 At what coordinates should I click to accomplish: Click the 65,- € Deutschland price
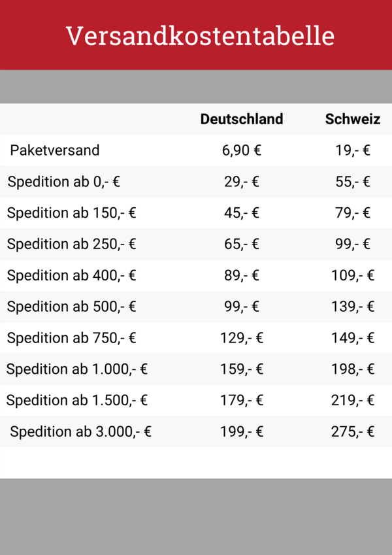point(242,244)
